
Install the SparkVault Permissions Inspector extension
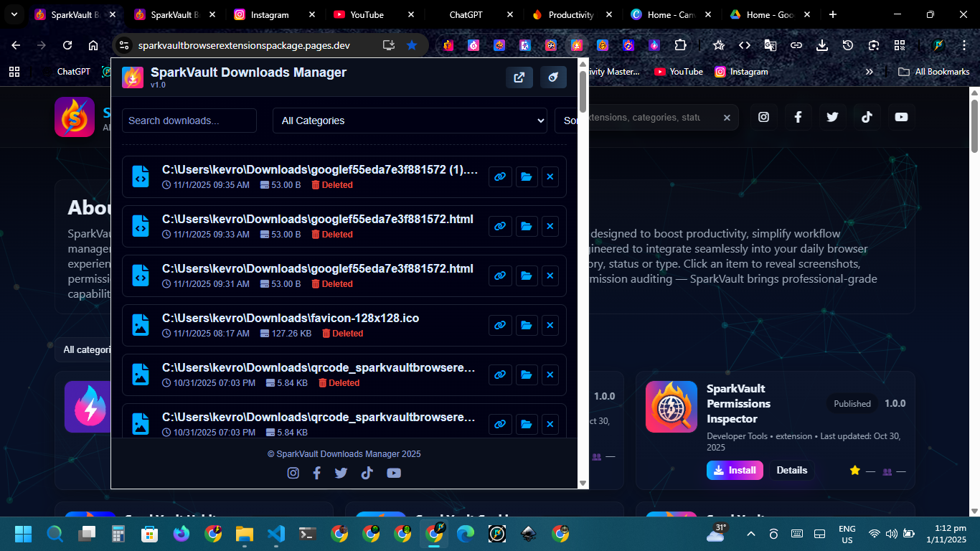click(735, 471)
